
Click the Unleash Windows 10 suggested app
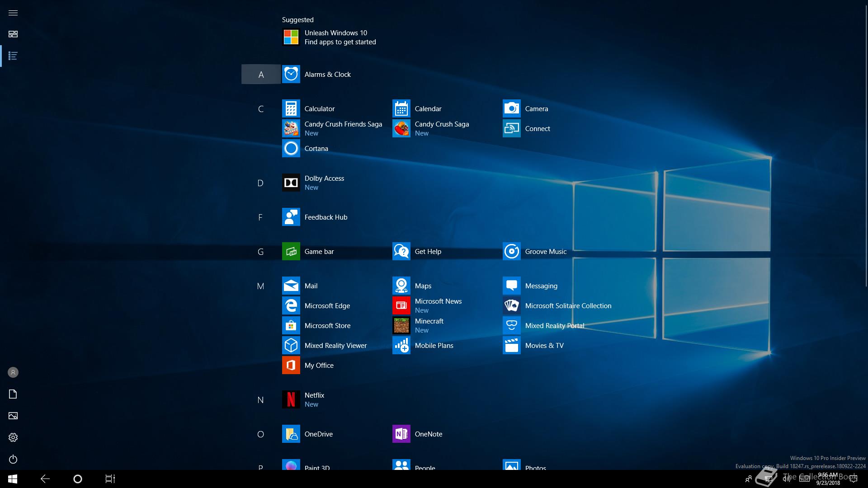pyautogui.click(x=329, y=37)
